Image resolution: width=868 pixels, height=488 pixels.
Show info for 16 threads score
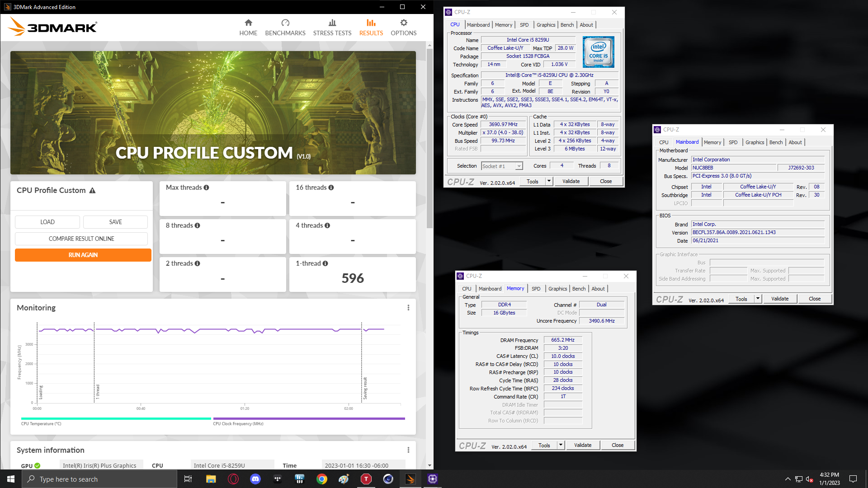point(331,188)
